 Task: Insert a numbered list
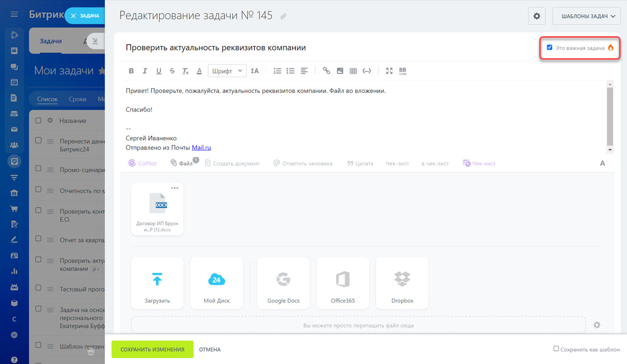click(277, 71)
